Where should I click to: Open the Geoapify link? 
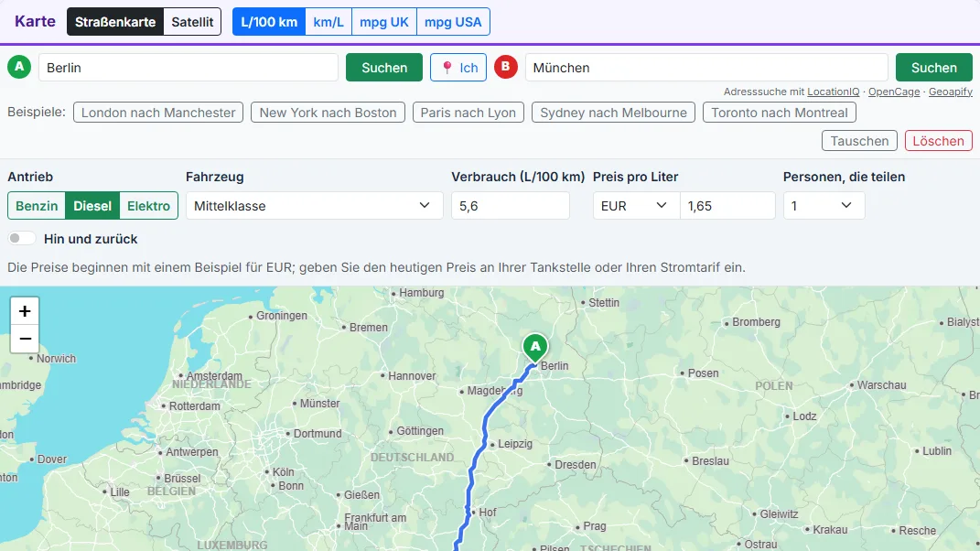(951, 92)
